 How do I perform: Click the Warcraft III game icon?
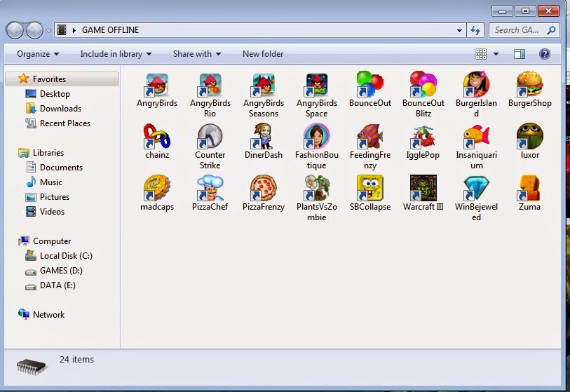(423, 188)
